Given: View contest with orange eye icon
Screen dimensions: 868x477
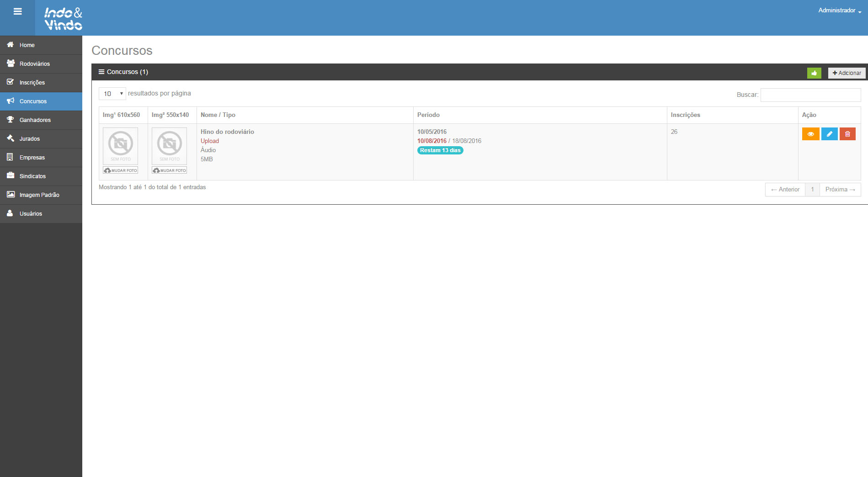Looking at the screenshot, I should point(810,134).
